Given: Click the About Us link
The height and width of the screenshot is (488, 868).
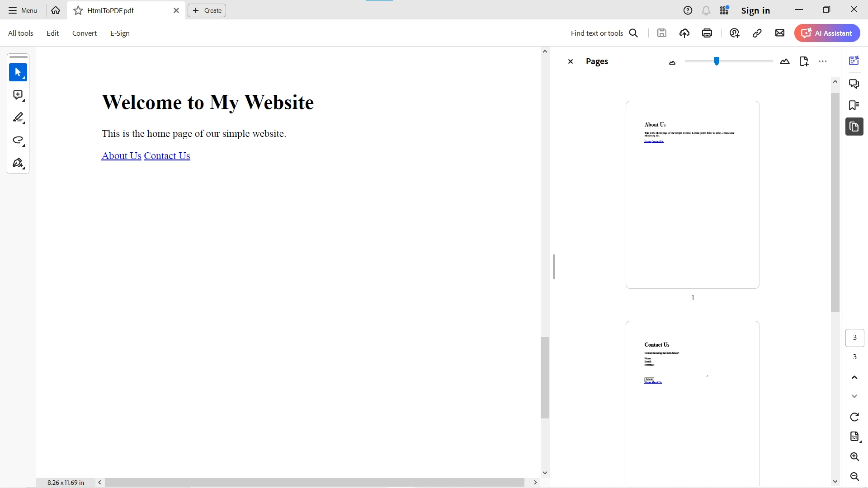Looking at the screenshot, I should click(121, 156).
